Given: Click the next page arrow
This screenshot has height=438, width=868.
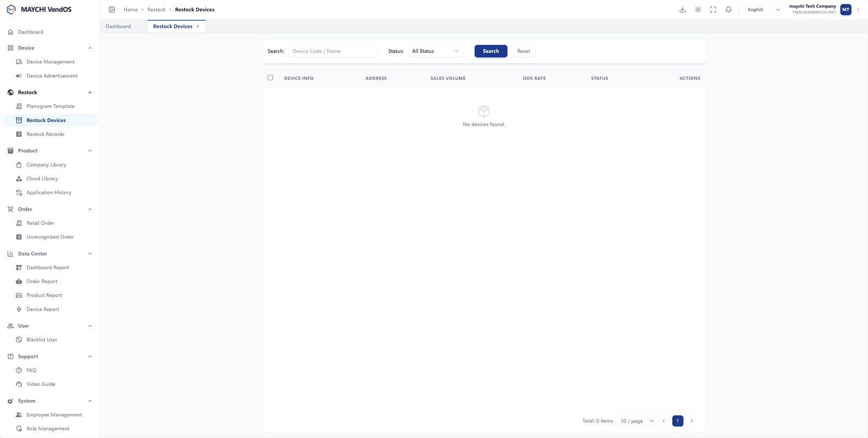Looking at the screenshot, I should pyautogui.click(x=692, y=421).
